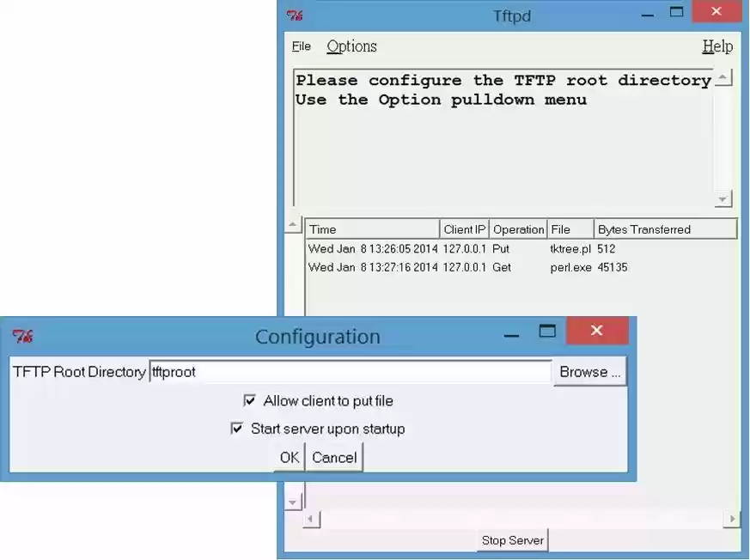
Task: Open Browse to pick TFTP root directory
Action: click(x=589, y=371)
